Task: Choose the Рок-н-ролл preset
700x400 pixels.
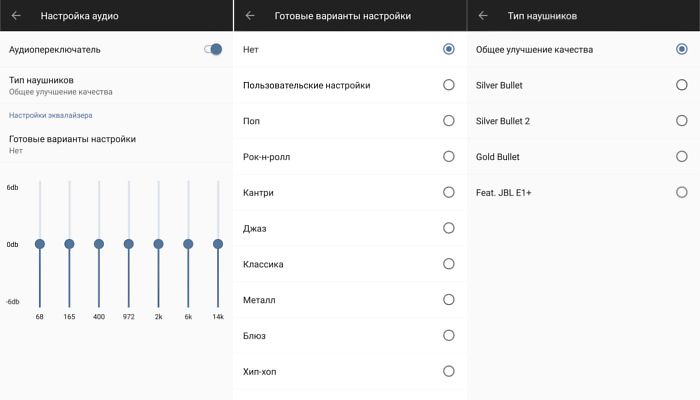Action: (x=448, y=157)
